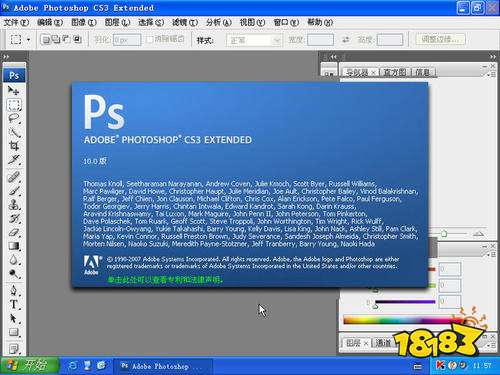Screen dimensions: 500x375
Task: Select the Eraser tool
Action: click(14, 232)
